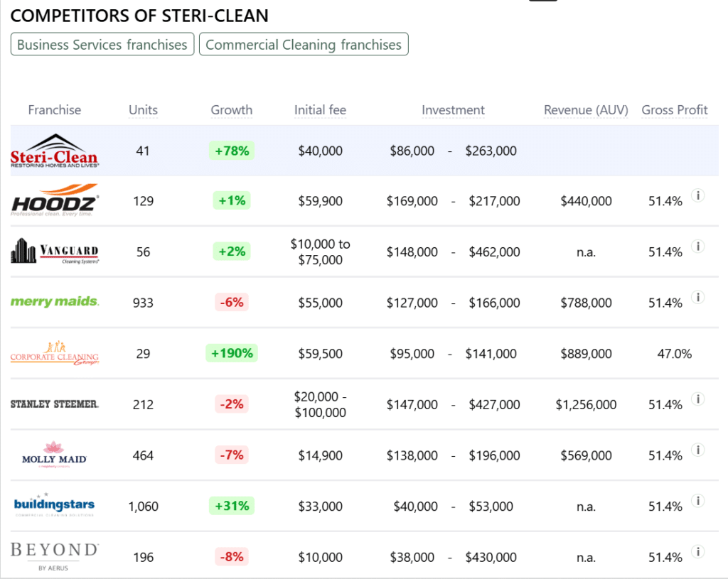Open the Molly Maid logo
Viewport: 728px width, 579px height.
click(x=54, y=455)
